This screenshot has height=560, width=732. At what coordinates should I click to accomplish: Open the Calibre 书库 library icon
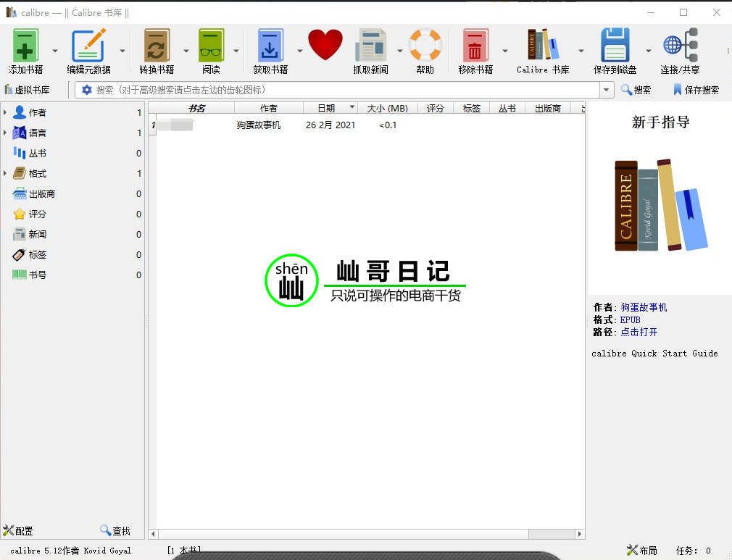(x=543, y=45)
